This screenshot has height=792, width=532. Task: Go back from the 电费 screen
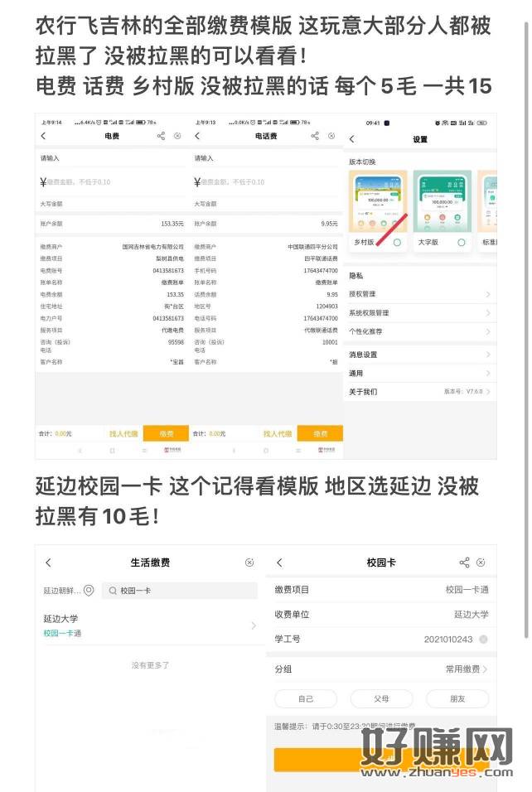[43, 136]
